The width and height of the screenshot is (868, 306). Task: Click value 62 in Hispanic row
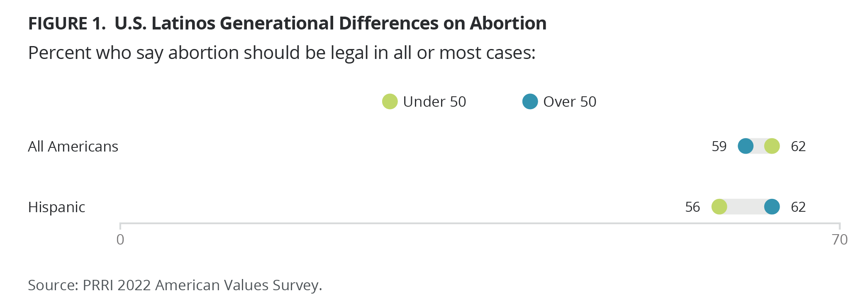click(798, 207)
